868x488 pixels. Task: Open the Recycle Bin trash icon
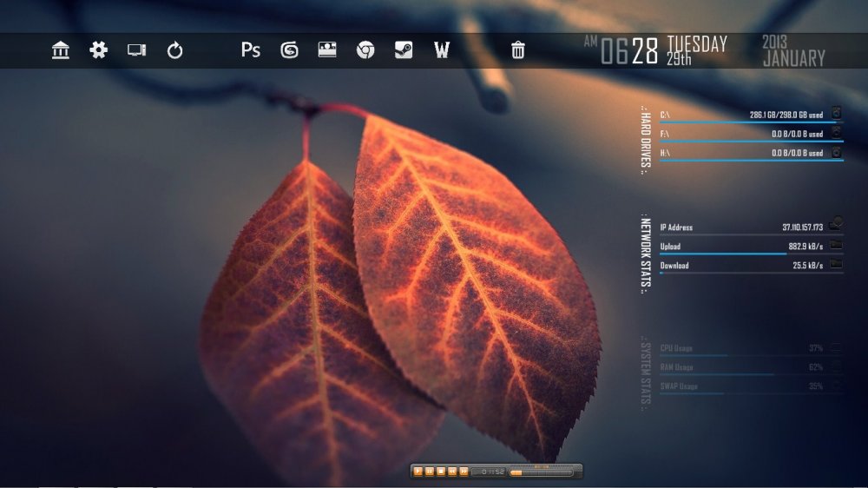pyautogui.click(x=518, y=50)
